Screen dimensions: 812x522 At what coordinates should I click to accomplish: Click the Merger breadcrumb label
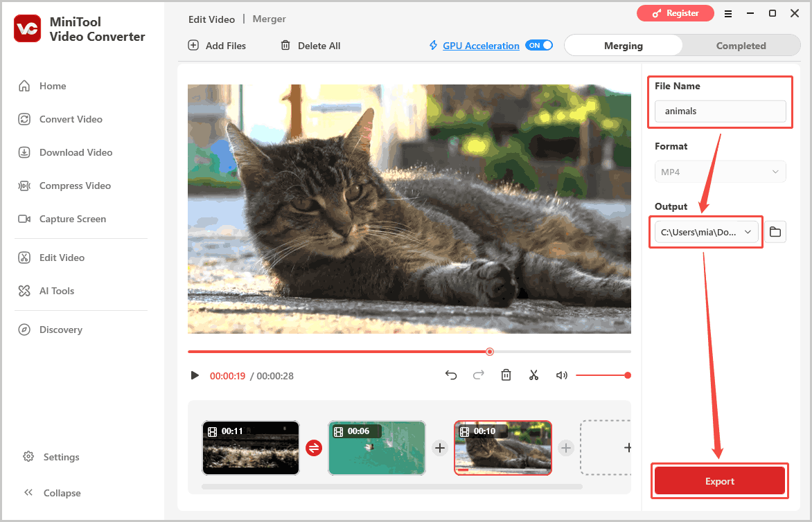(x=269, y=19)
